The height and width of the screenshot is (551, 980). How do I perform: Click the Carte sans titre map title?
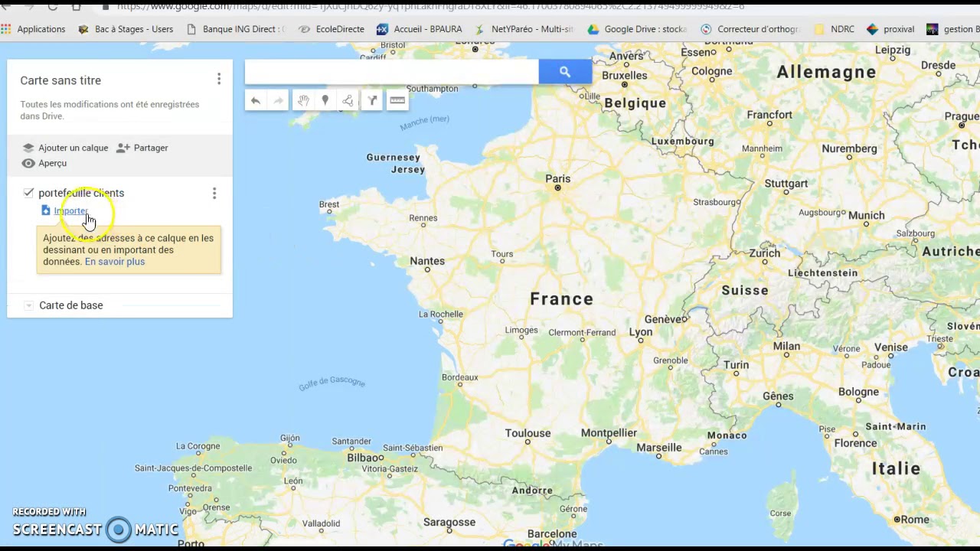[x=60, y=80]
